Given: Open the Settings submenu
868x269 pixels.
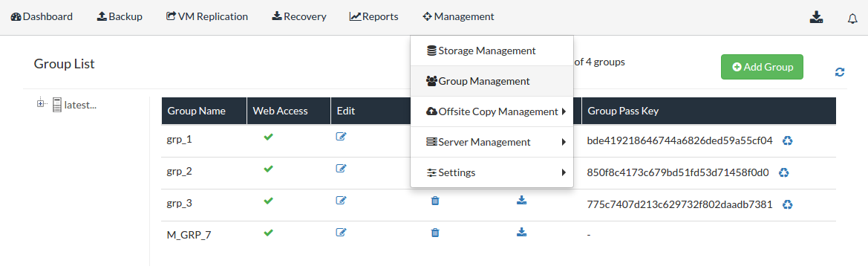Looking at the screenshot, I should pos(492,172).
